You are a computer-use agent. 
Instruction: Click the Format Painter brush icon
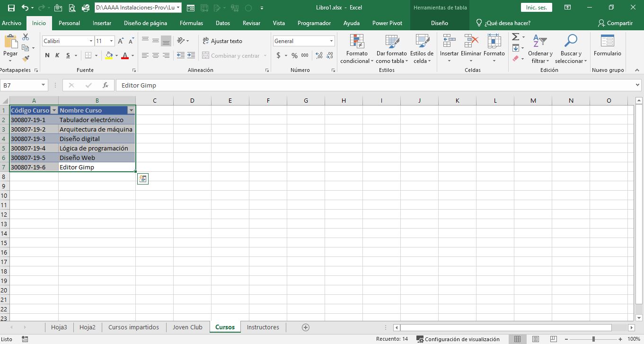pyautogui.click(x=26, y=59)
